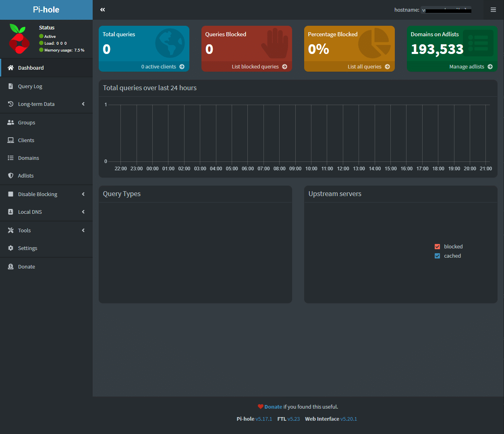Click the Domains list icon
The width and height of the screenshot is (504, 434).
click(x=11, y=158)
